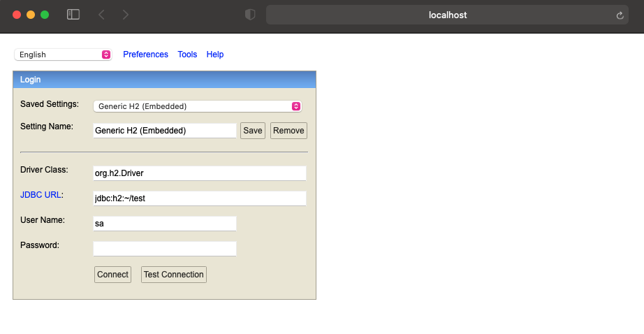
Task: Click the red close window button
Action: pyautogui.click(x=17, y=15)
